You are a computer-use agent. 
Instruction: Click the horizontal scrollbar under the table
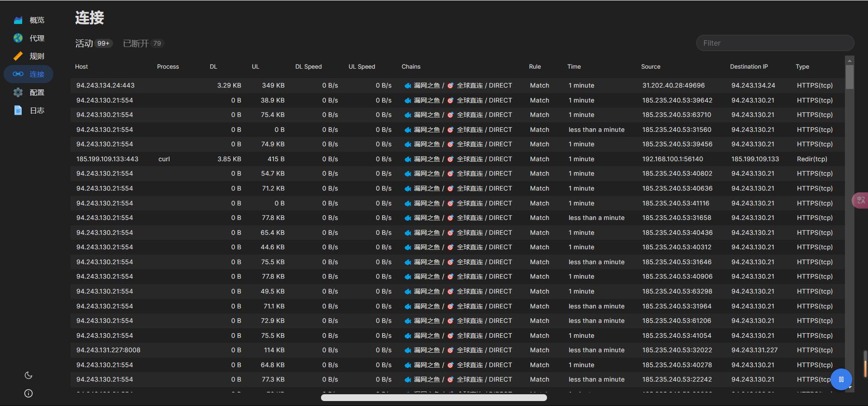click(434, 397)
